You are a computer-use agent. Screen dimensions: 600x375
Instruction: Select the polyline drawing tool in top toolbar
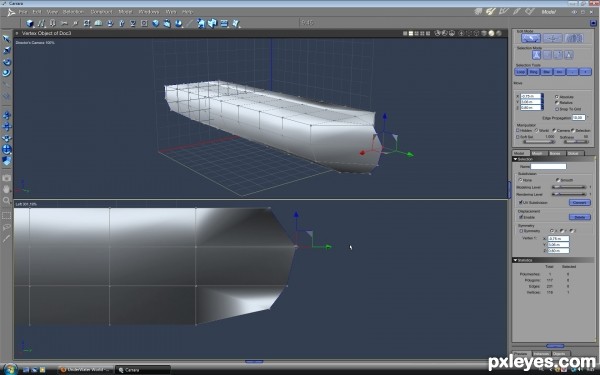tap(41, 23)
